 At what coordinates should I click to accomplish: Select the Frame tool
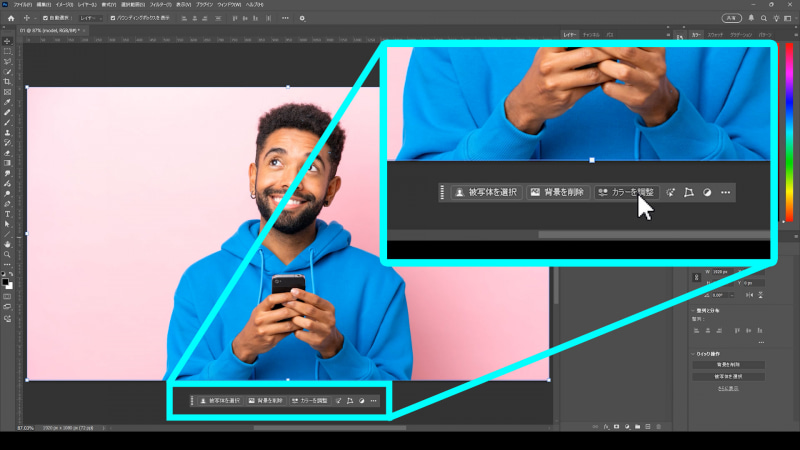tap(7, 92)
